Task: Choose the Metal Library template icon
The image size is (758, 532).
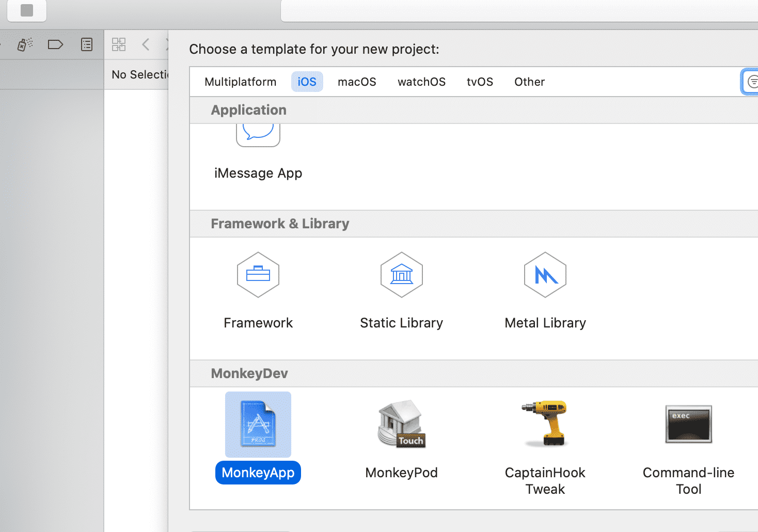Action: pyautogui.click(x=545, y=275)
